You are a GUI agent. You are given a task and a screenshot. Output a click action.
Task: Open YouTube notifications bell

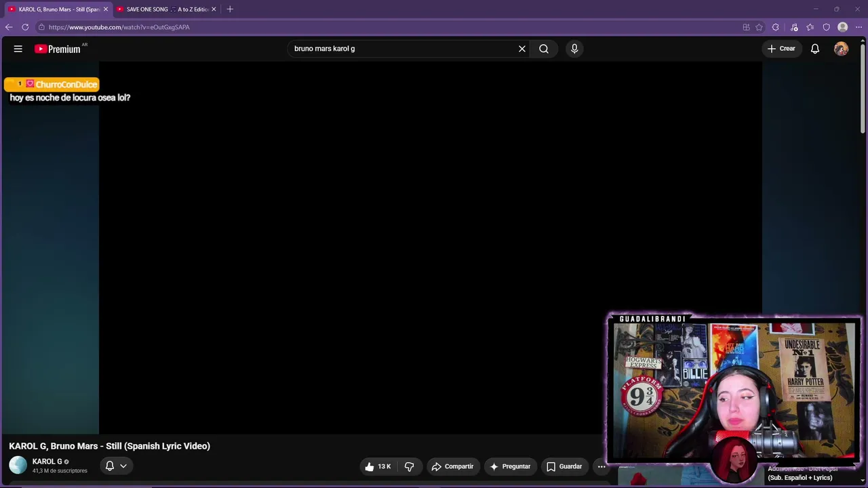click(815, 49)
